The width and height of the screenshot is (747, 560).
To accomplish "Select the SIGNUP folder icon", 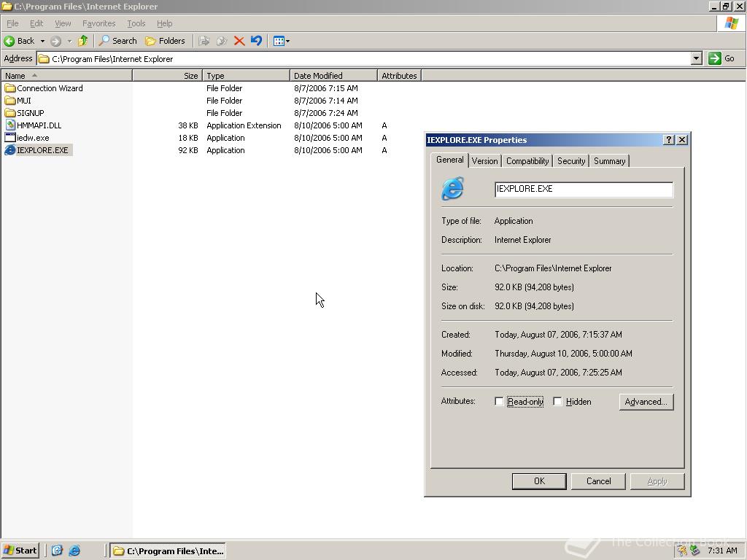I will [10, 113].
